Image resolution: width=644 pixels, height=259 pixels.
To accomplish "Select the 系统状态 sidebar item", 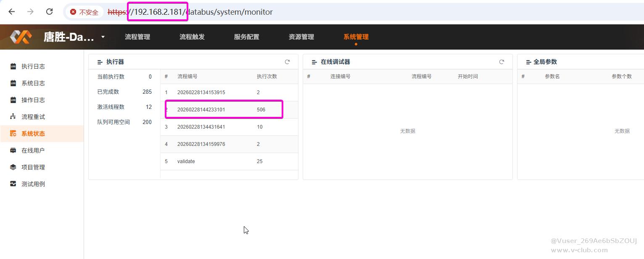I will pyautogui.click(x=33, y=134).
